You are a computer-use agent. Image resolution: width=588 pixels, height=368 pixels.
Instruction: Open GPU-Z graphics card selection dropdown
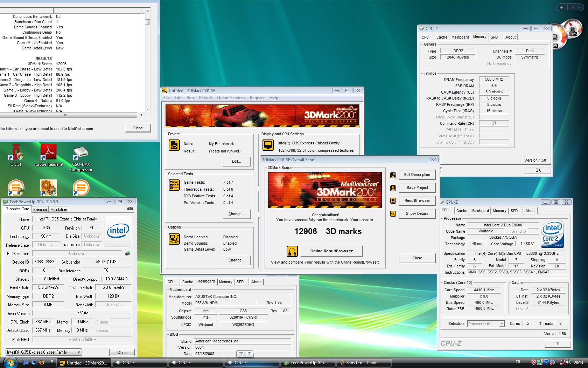point(79,352)
